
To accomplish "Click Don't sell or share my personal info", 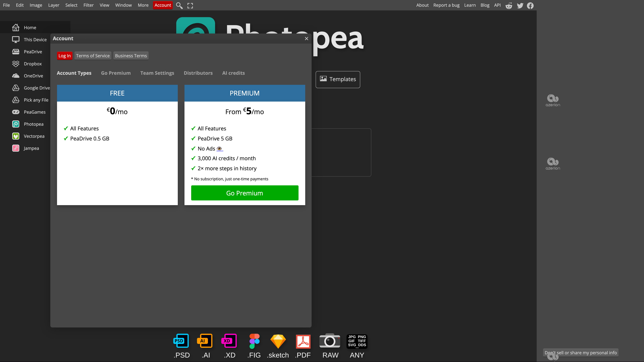I will click(x=581, y=353).
